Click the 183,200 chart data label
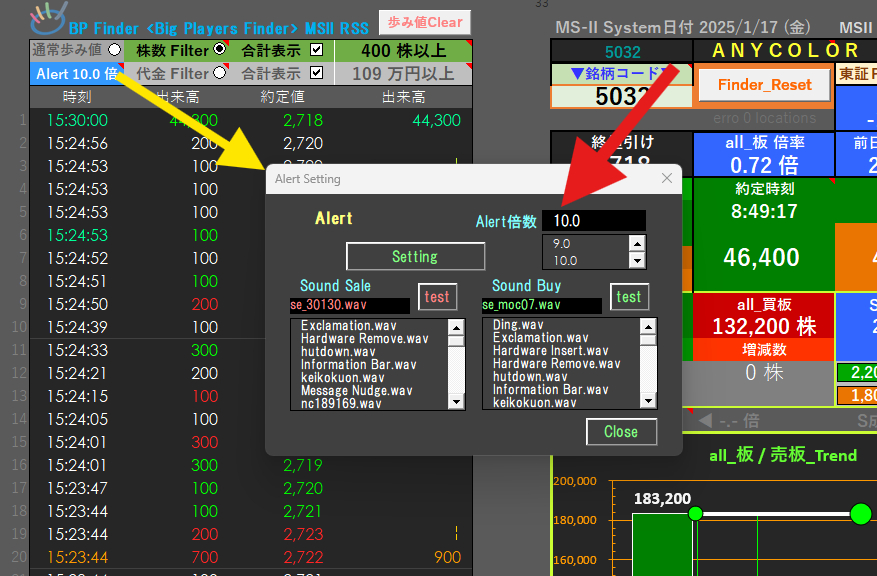The width and height of the screenshot is (877, 576). click(662, 499)
